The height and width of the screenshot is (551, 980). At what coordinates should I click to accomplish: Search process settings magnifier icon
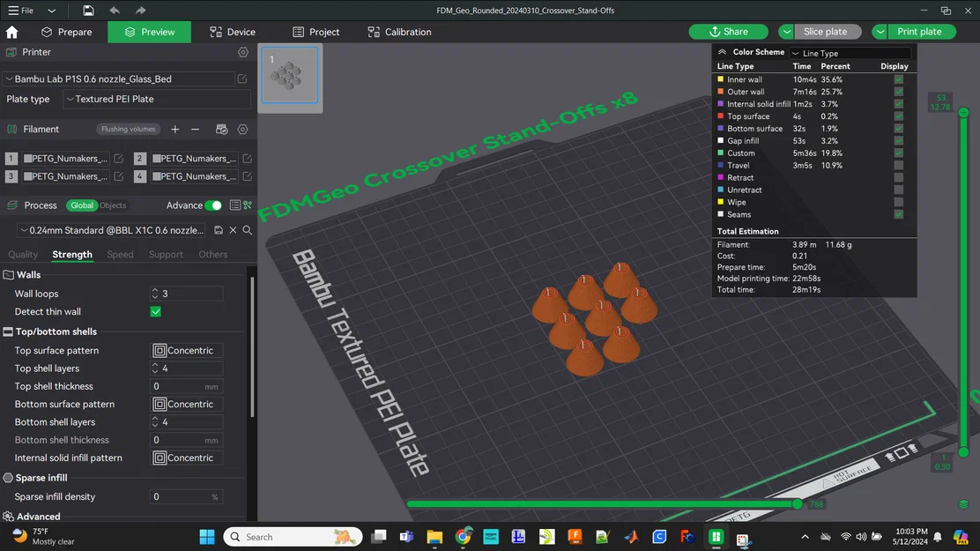pyautogui.click(x=248, y=230)
